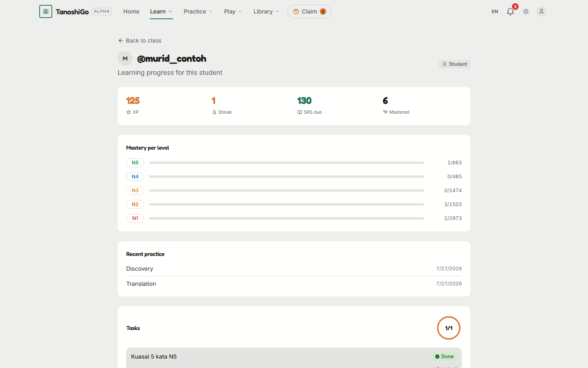Viewport: 588px width, 368px height.
Task: Click the Student badge person icon
Action: 445,64
